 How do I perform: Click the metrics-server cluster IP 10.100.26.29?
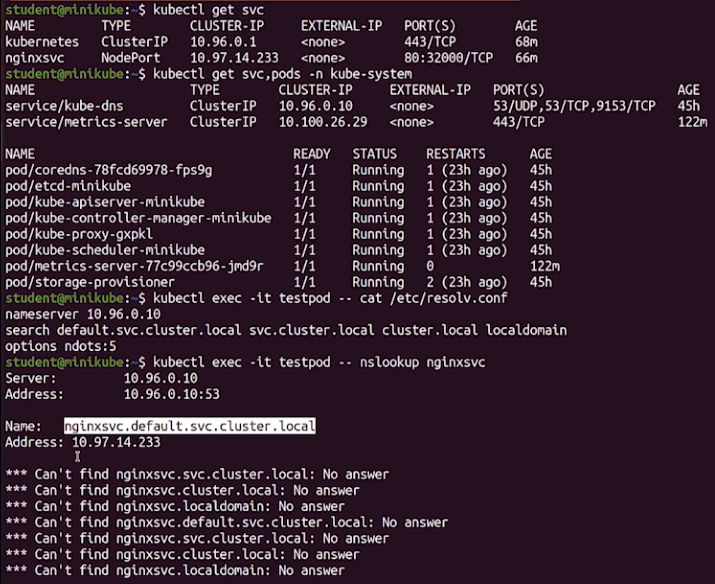tap(323, 122)
